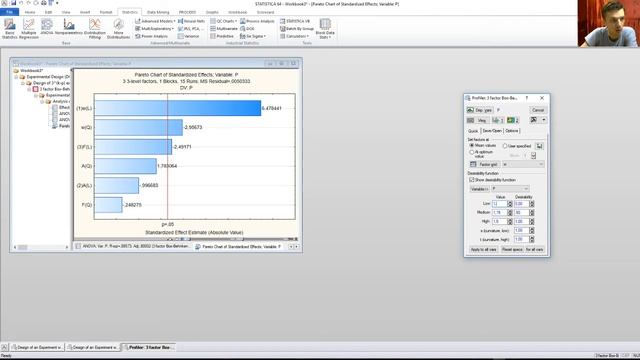Open the Six Sigma dropdown
Screen dimensions: 640x360
tap(253, 36)
